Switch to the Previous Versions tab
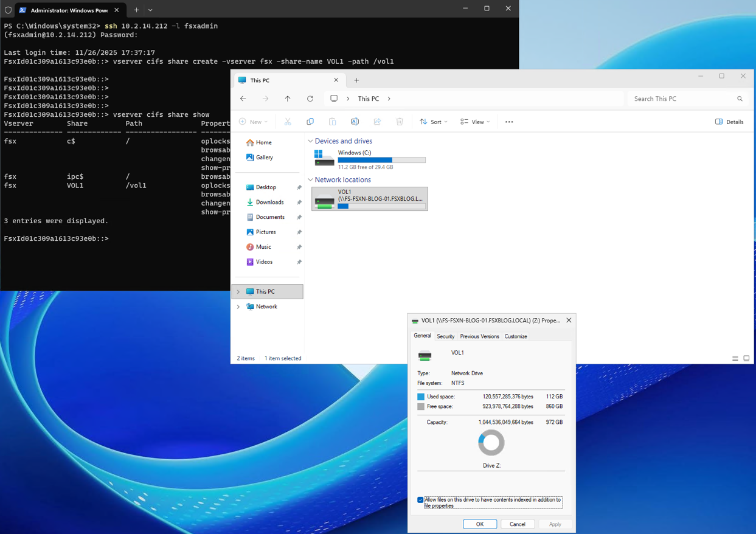This screenshot has height=534, width=756. (479, 336)
